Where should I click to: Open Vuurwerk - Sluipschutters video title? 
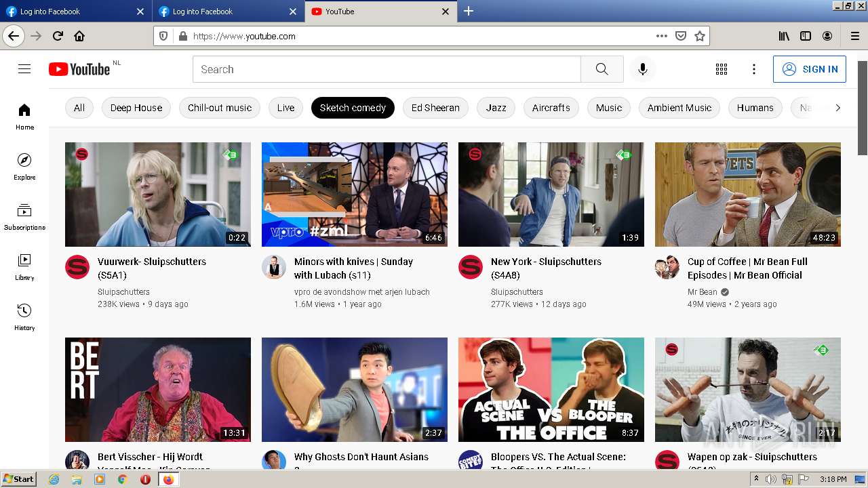coord(152,268)
